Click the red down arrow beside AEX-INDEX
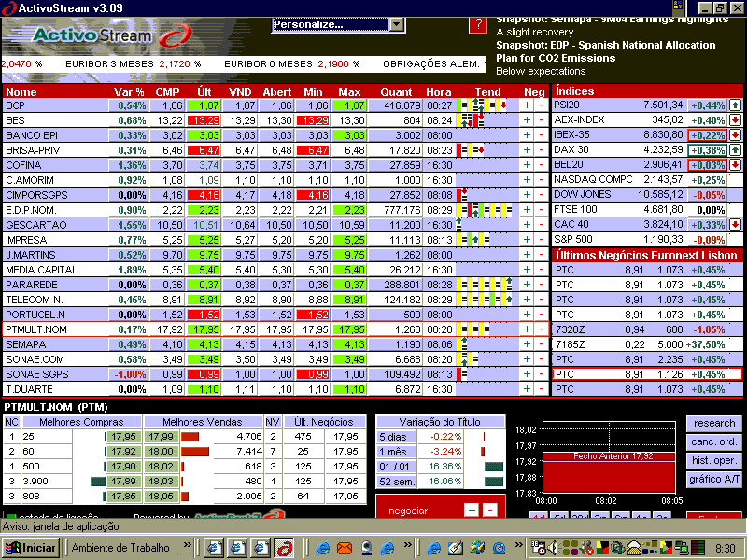Image resolution: width=747 pixels, height=560 pixels. point(735,120)
